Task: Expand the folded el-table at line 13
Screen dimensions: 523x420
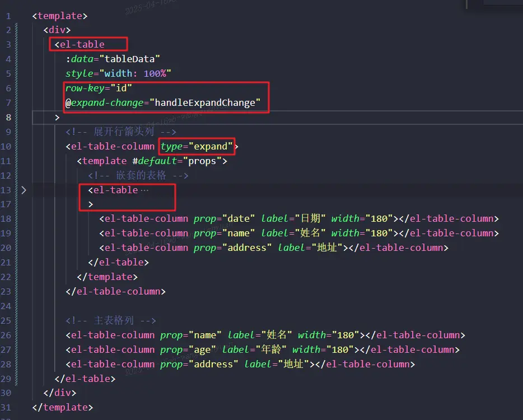Action: 24,190
